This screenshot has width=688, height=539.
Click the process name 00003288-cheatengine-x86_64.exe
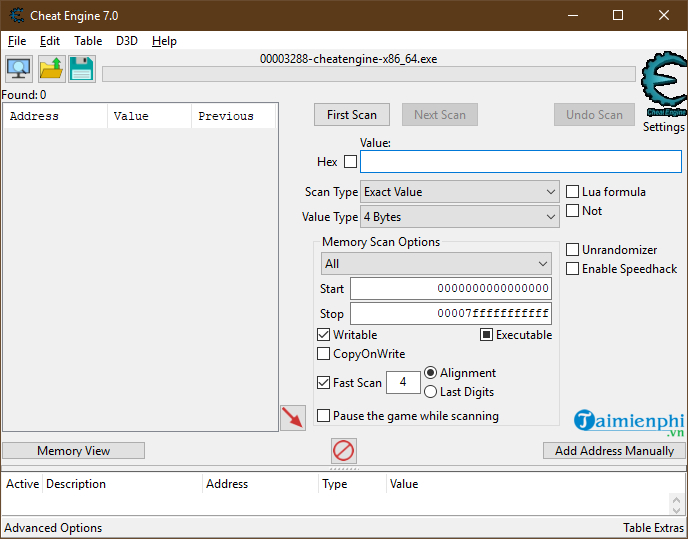348,59
